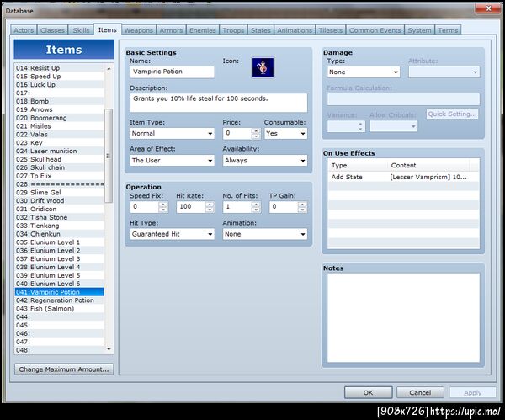This screenshot has height=420, width=505.
Task: Open the Item Type dropdown
Action: click(173, 133)
